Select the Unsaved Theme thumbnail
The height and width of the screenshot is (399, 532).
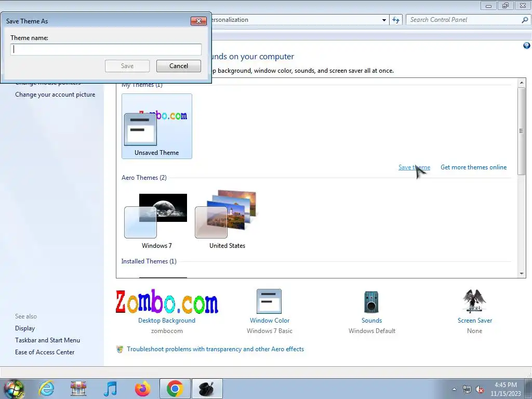point(157,126)
